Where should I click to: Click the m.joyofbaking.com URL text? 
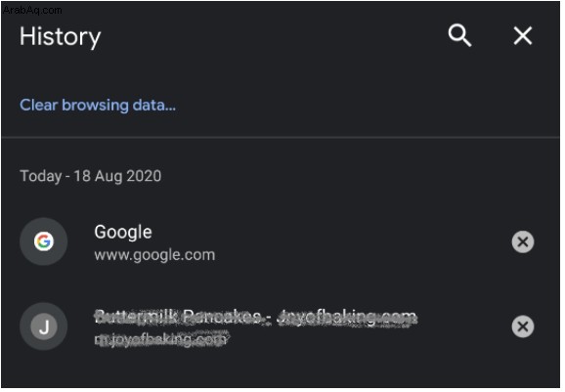pos(160,339)
